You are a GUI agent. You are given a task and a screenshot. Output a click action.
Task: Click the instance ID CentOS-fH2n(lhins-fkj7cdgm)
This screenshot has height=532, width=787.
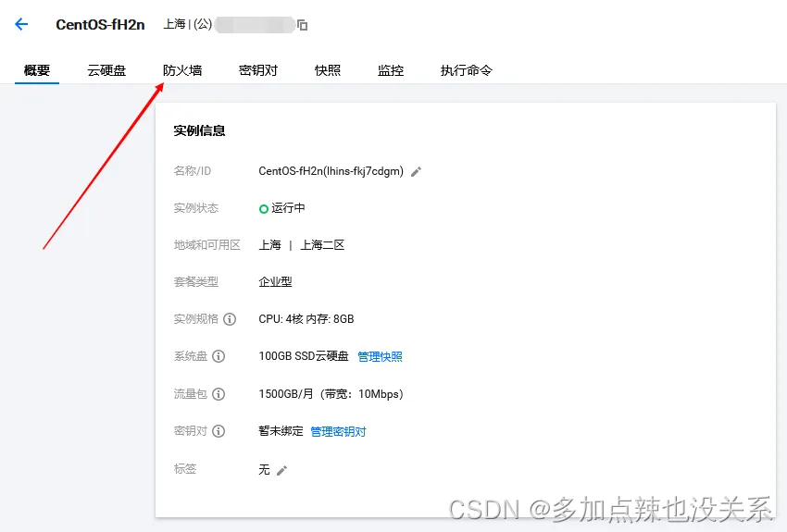pyautogui.click(x=331, y=171)
